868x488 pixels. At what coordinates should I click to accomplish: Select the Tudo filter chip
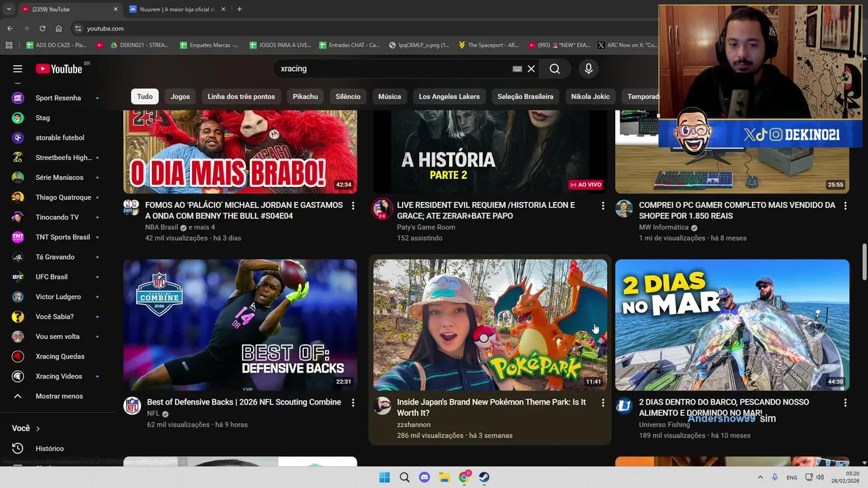click(x=145, y=96)
